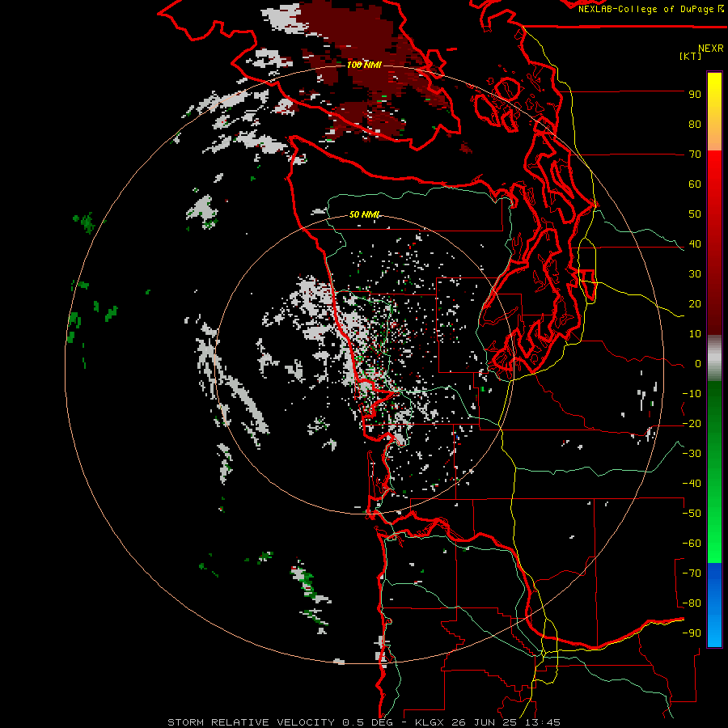
Task: Click the red segment of the color bar
Action: tap(714, 243)
